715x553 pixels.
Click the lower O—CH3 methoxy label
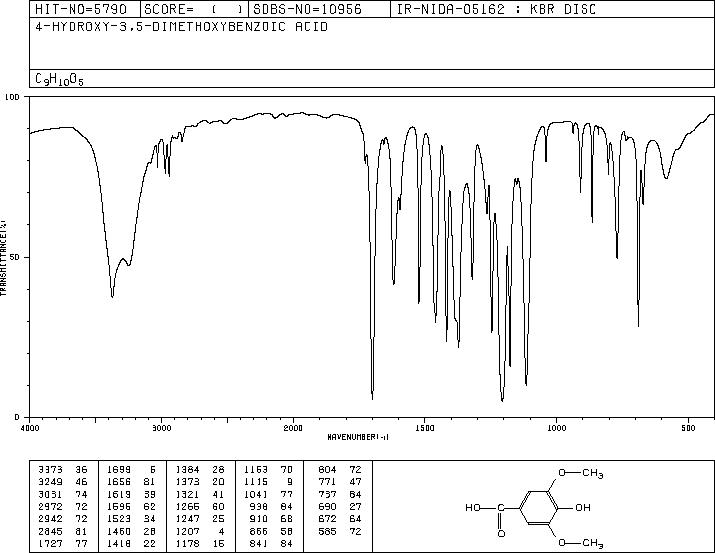click(581, 543)
